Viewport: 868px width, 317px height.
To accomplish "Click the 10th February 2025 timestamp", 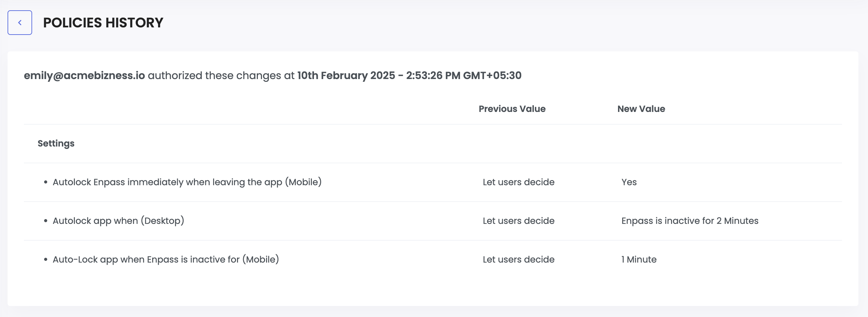I will pyautogui.click(x=409, y=75).
